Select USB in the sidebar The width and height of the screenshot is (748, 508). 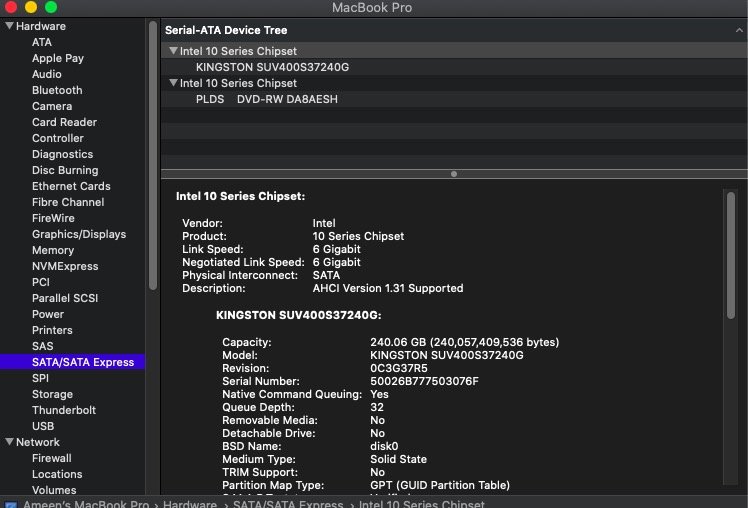pyautogui.click(x=43, y=426)
